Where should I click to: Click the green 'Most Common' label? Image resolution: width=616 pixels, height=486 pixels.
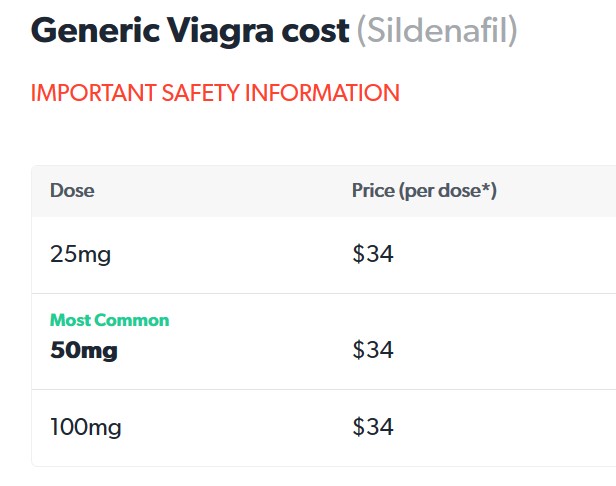pyautogui.click(x=110, y=320)
